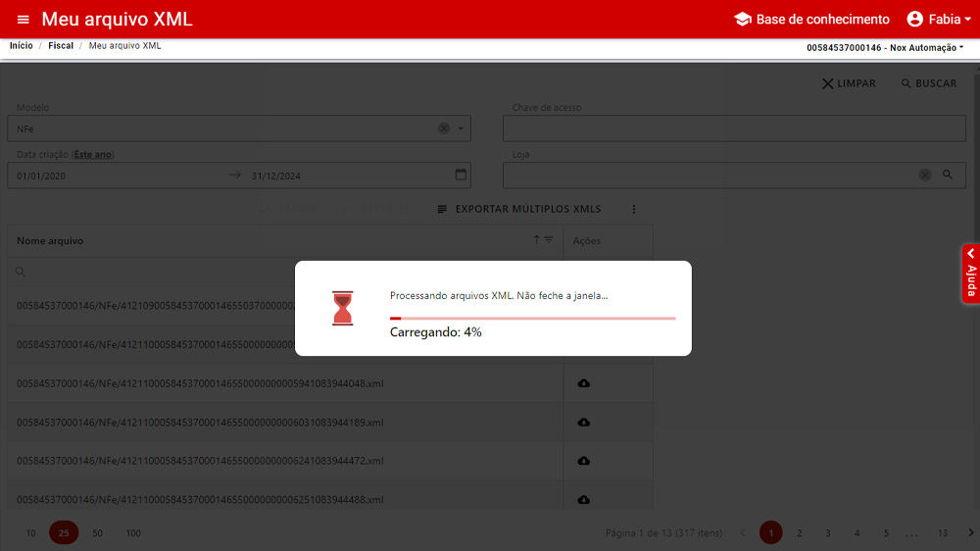This screenshot has width=980, height=551.
Task: Clear the Loja field with X icon
Action: coord(924,175)
